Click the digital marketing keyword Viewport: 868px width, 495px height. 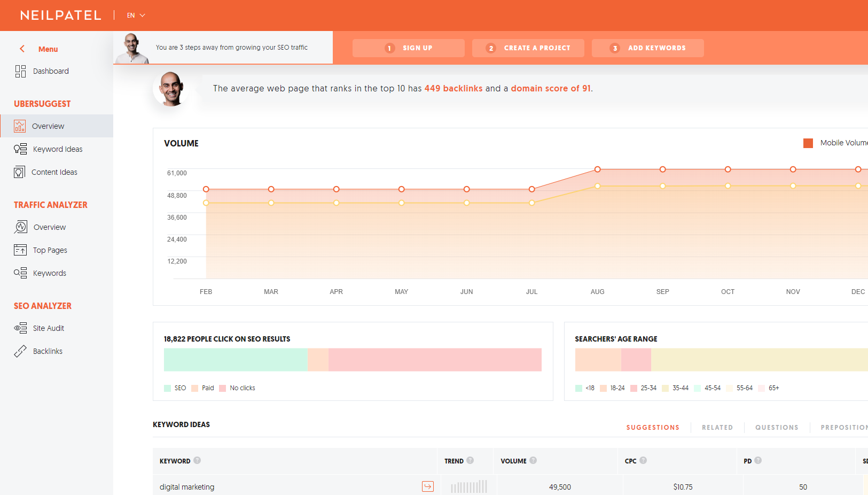point(187,487)
